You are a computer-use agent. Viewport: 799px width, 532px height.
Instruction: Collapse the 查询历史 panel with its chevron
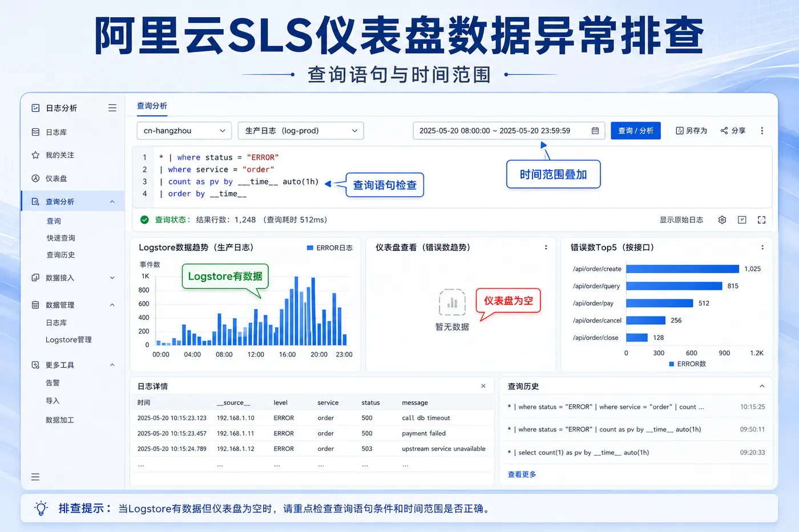(762, 386)
